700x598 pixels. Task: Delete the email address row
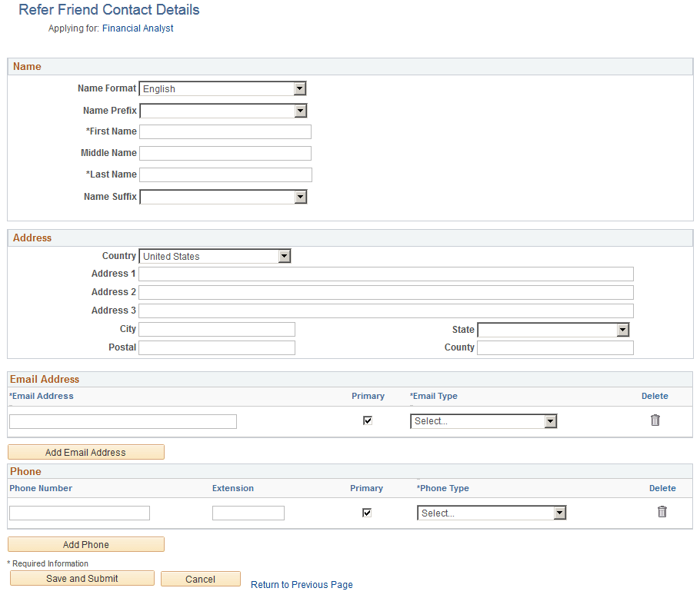655,420
